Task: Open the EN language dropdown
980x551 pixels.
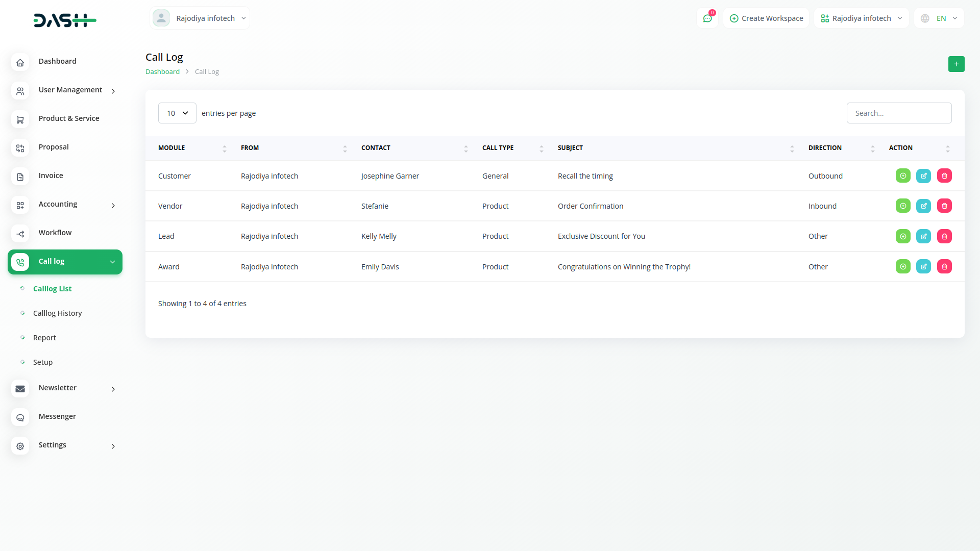Action: pos(940,18)
